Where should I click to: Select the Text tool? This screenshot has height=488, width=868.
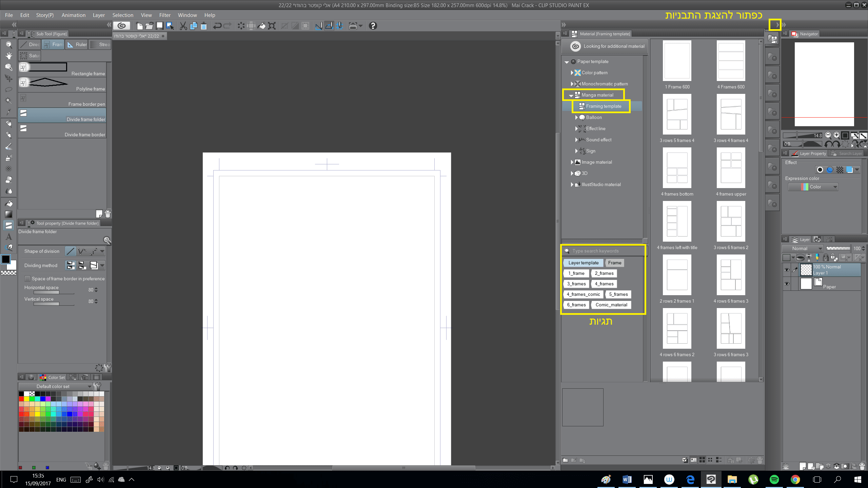tap(9, 237)
